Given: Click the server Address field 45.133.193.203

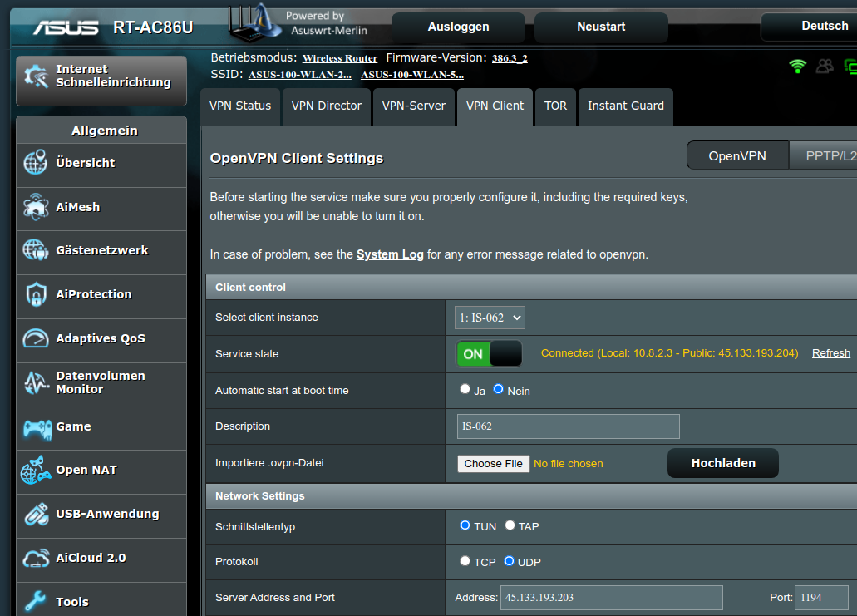Looking at the screenshot, I should (x=612, y=598).
